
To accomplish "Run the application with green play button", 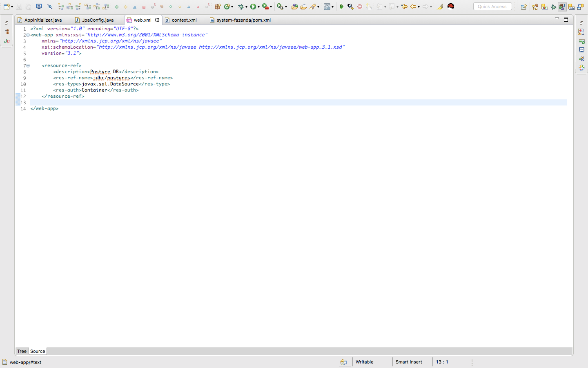I will [x=254, y=7].
